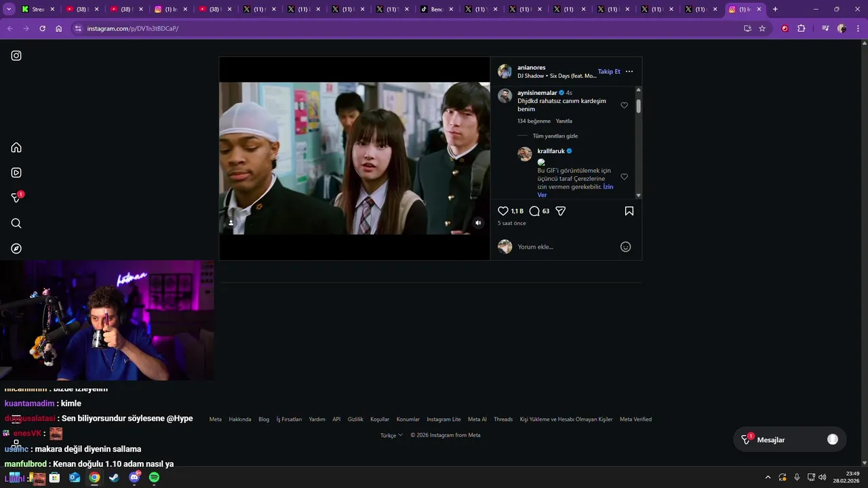Screen dimensions: 868x488
Task: Open the Instagram Lite footer link
Action: coord(443,420)
